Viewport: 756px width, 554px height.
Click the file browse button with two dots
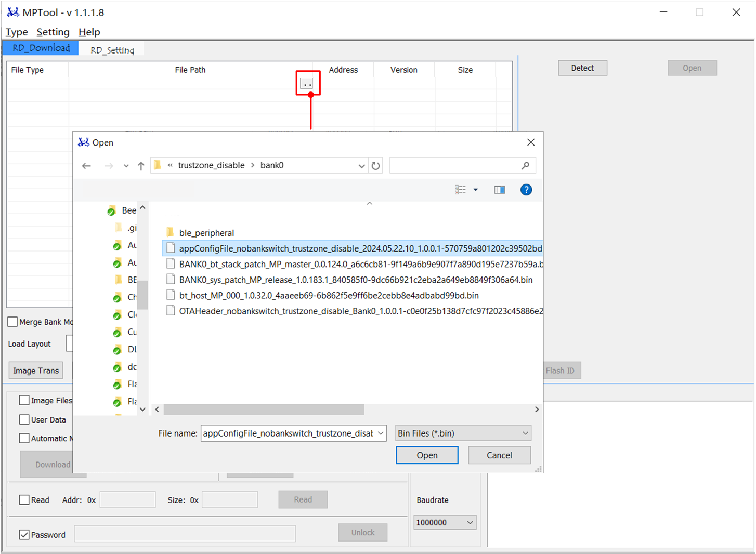[x=307, y=84]
